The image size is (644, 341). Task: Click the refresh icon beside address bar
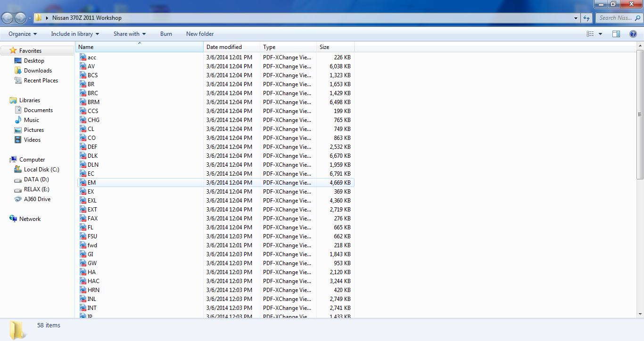click(x=586, y=18)
